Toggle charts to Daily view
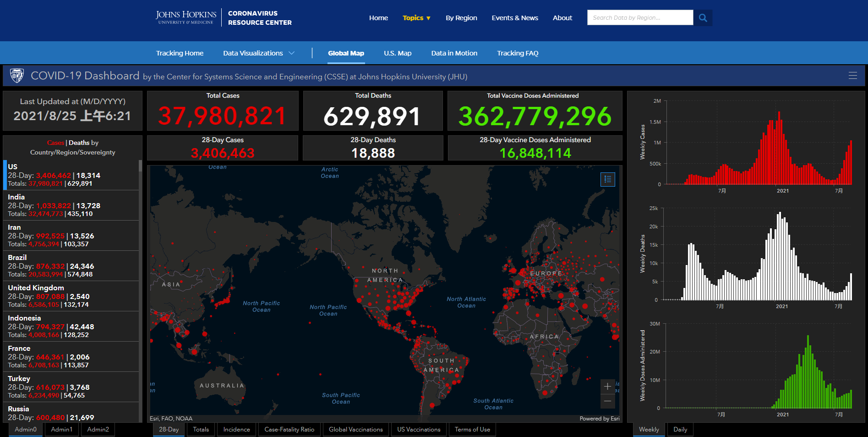The image size is (868, 437). pyautogui.click(x=680, y=430)
